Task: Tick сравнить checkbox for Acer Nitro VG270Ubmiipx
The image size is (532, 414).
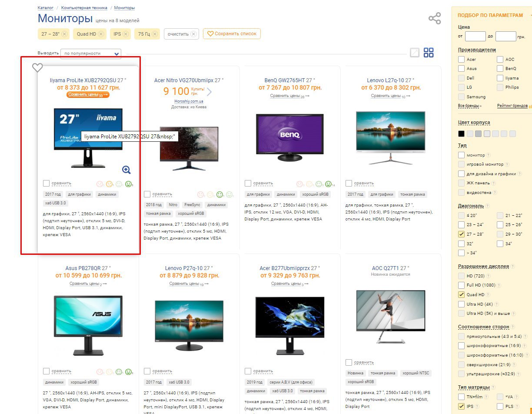Action: [x=147, y=194]
